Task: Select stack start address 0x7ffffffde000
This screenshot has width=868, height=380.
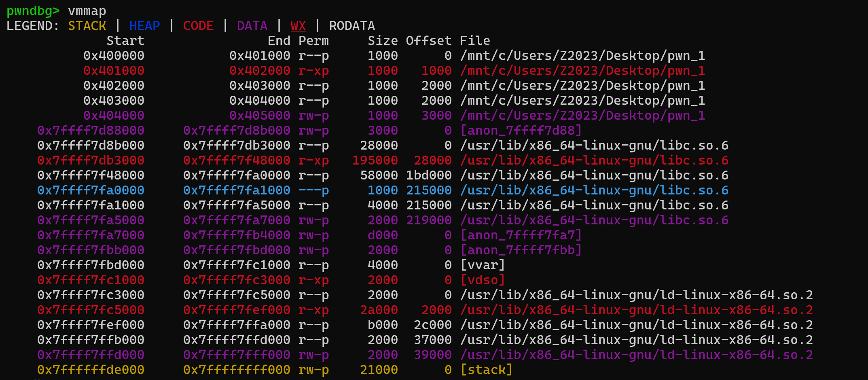Action: (91, 370)
